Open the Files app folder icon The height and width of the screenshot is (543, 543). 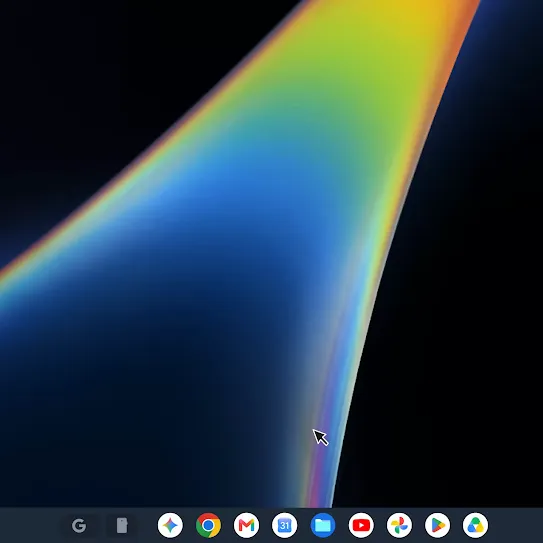click(323, 526)
